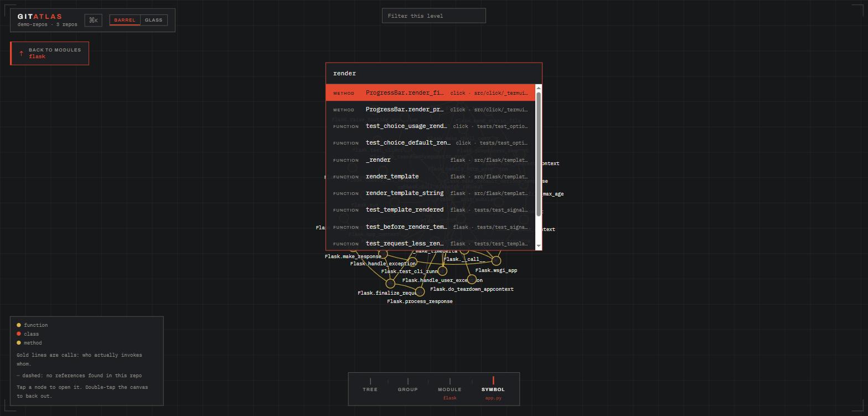The height and width of the screenshot is (416, 868).
Task: Switch to GLASS view mode
Action: [x=153, y=20]
